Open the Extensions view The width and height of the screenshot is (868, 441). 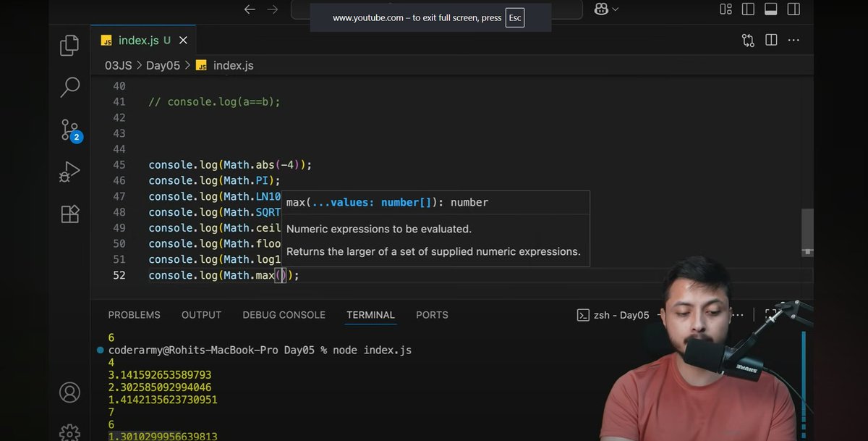pyautogui.click(x=69, y=214)
